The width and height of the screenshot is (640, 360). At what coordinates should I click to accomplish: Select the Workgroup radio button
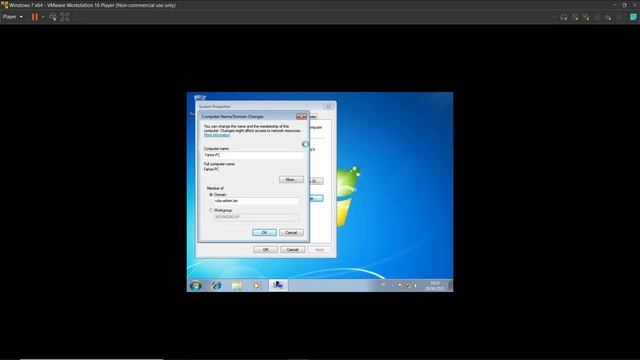coord(211,211)
